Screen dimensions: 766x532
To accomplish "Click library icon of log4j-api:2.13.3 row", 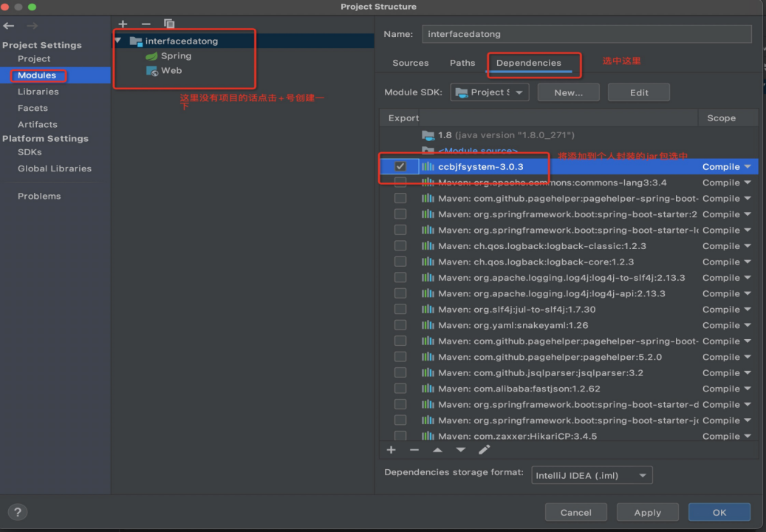I will pos(428,293).
